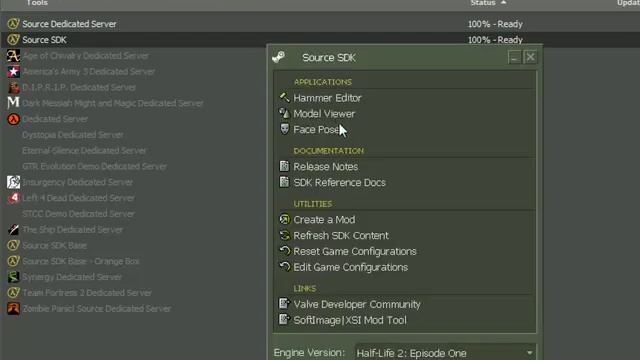Click the Source SDK Base - Orange Box icon

pos(13,261)
